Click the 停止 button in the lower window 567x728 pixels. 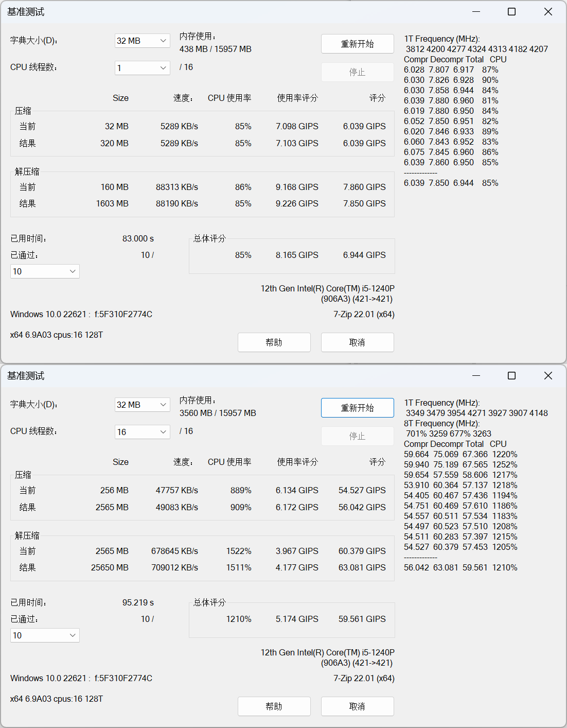tap(357, 436)
